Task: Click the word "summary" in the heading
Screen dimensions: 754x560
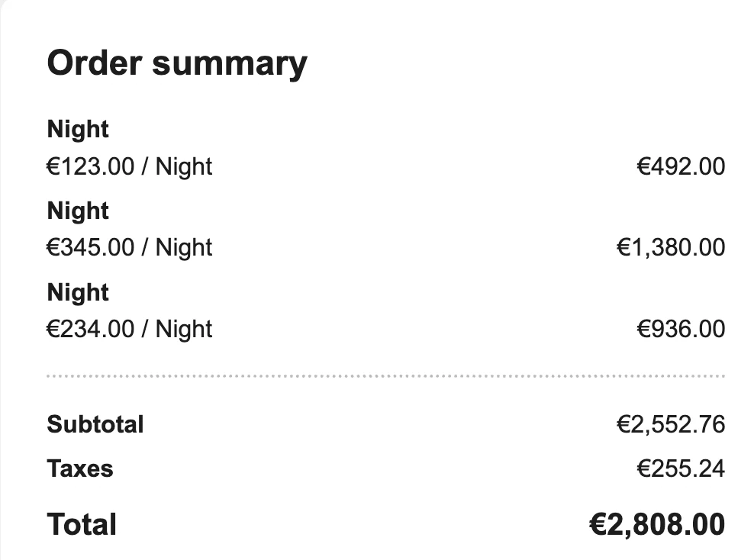Action: (229, 63)
